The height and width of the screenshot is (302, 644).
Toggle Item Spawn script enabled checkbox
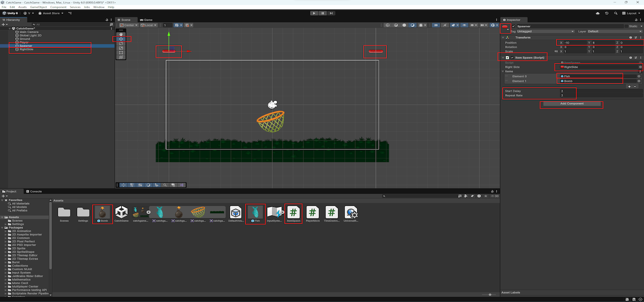(x=512, y=57)
